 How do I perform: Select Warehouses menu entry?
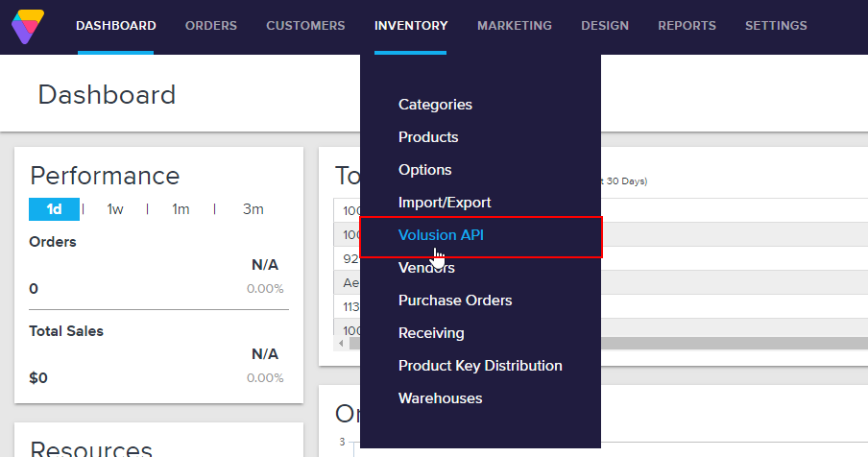click(440, 398)
